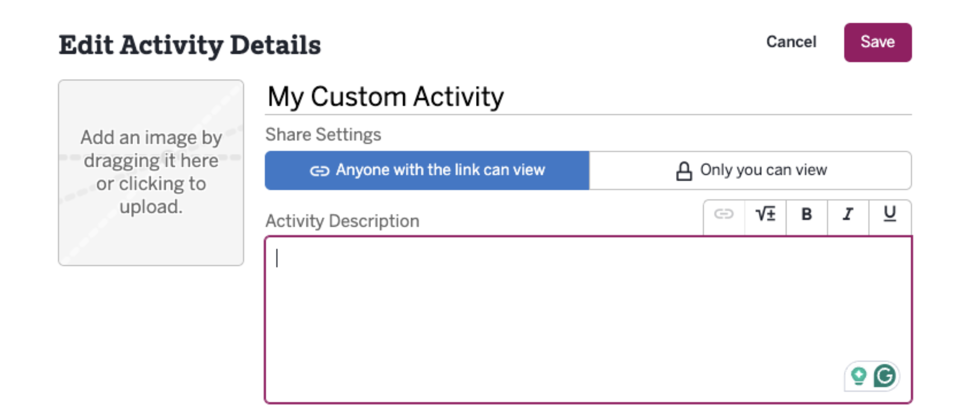Click the Activity Description label

tap(342, 221)
